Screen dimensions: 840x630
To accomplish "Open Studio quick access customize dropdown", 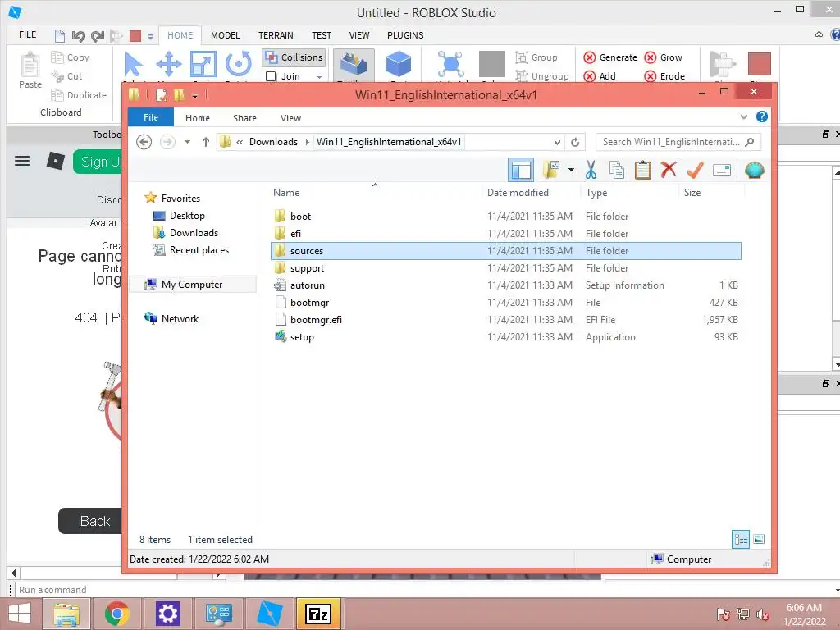I will [x=151, y=36].
